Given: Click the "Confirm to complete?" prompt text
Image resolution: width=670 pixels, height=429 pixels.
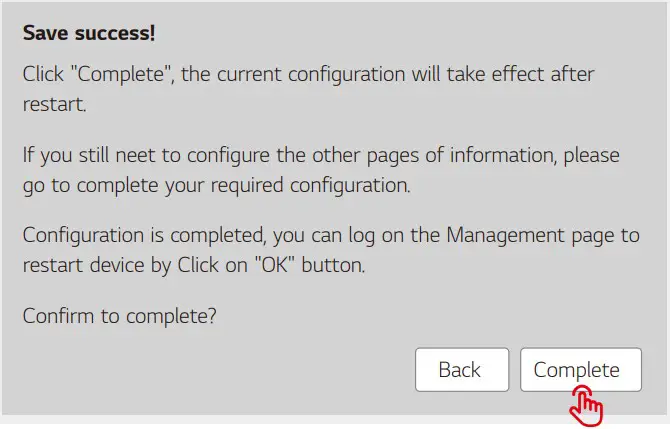Looking at the screenshot, I should 120,316.
